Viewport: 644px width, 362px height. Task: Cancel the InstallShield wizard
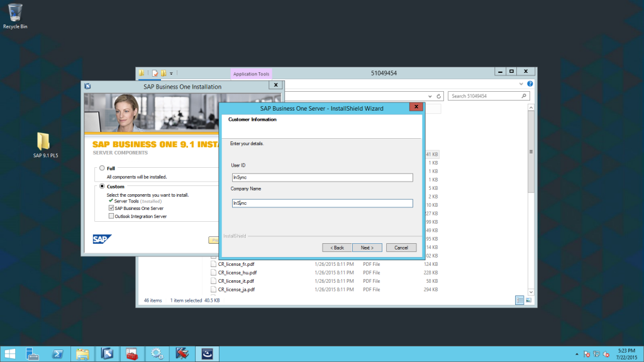click(x=401, y=248)
